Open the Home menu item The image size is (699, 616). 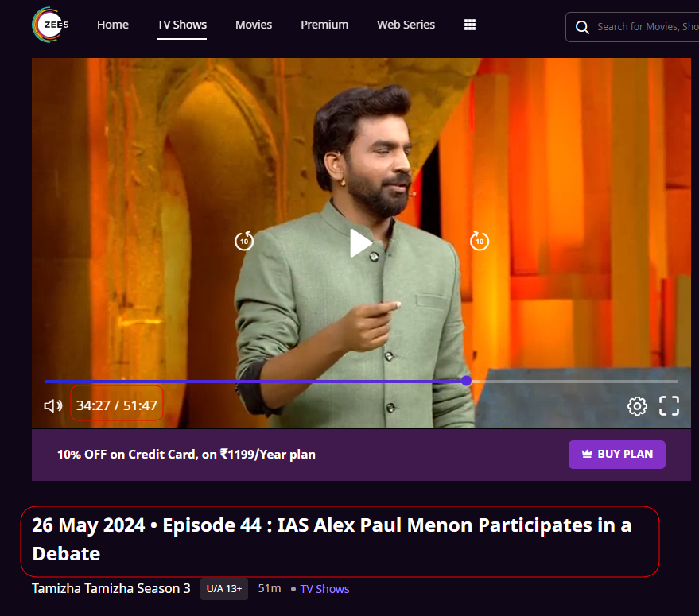click(x=113, y=25)
